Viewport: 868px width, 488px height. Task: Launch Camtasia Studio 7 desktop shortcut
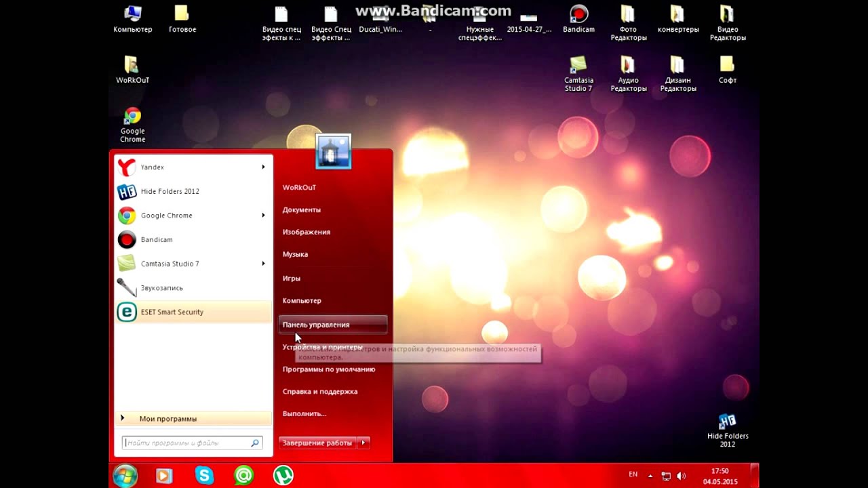pos(578,74)
